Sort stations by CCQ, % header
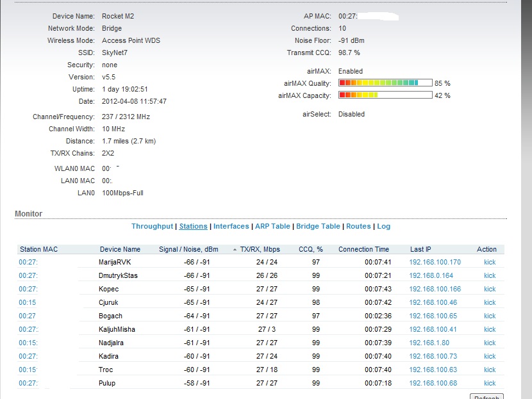The height and width of the screenshot is (399, 532). [311, 249]
